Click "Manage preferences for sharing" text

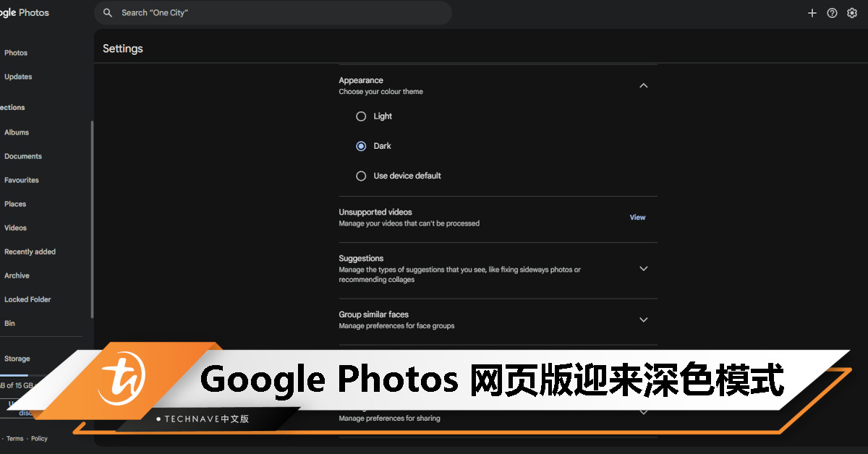coord(389,419)
